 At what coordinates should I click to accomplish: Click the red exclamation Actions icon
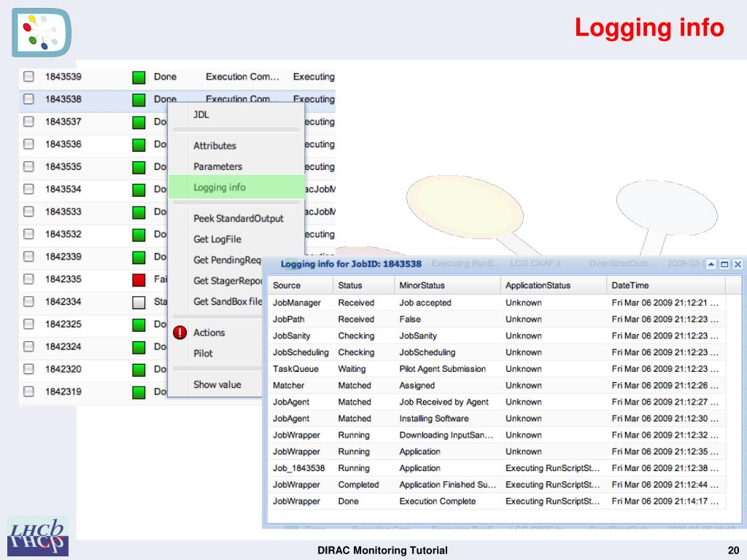click(179, 332)
